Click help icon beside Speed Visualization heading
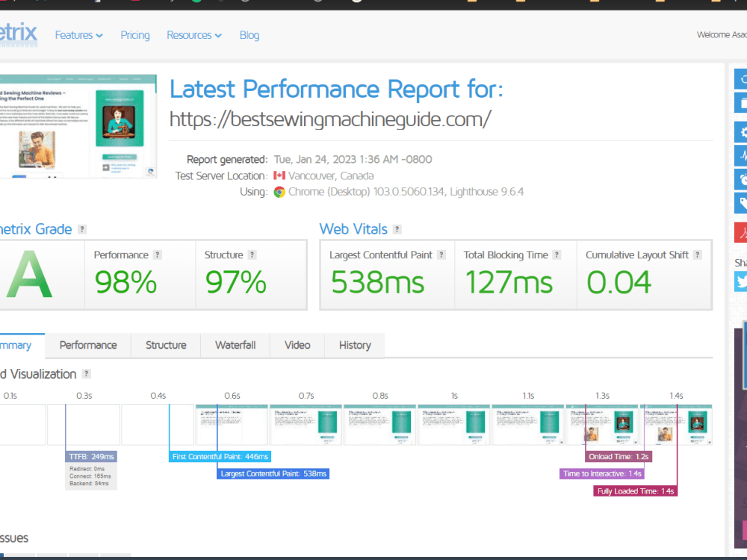747x560 pixels. pyautogui.click(x=86, y=374)
